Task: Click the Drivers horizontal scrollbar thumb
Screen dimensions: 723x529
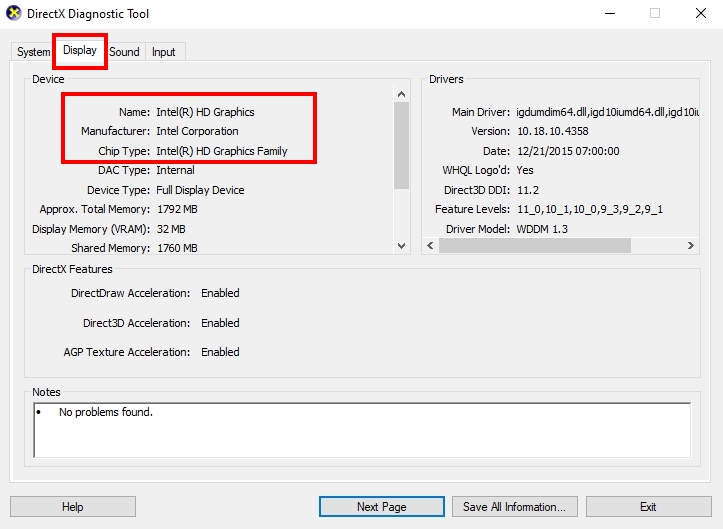Action: (535, 245)
